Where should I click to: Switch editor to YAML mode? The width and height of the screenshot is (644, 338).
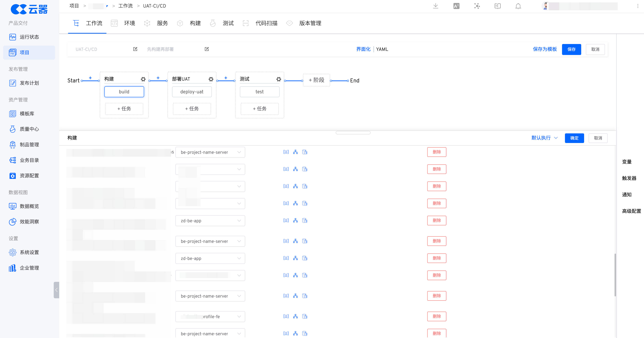(x=382, y=49)
